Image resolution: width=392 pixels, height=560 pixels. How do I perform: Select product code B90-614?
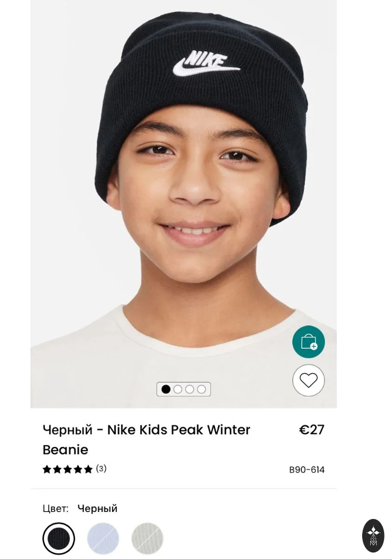click(307, 470)
